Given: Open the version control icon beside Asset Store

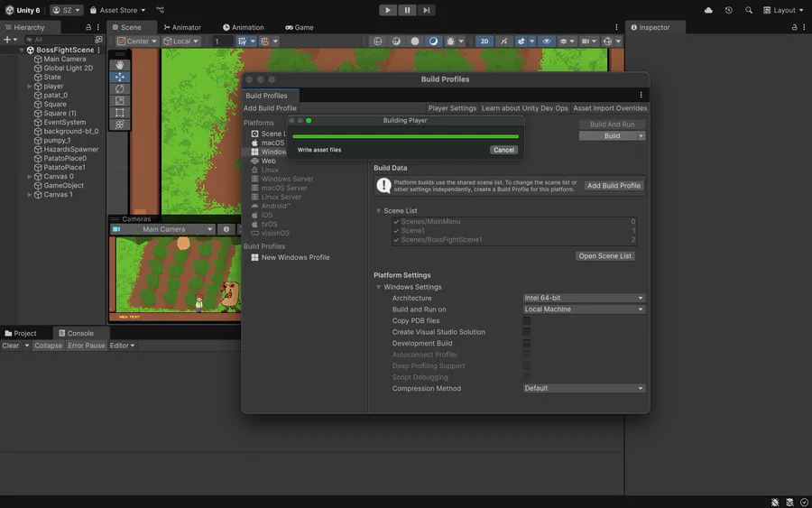Looking at the screenshot, I should coord(160,10).
